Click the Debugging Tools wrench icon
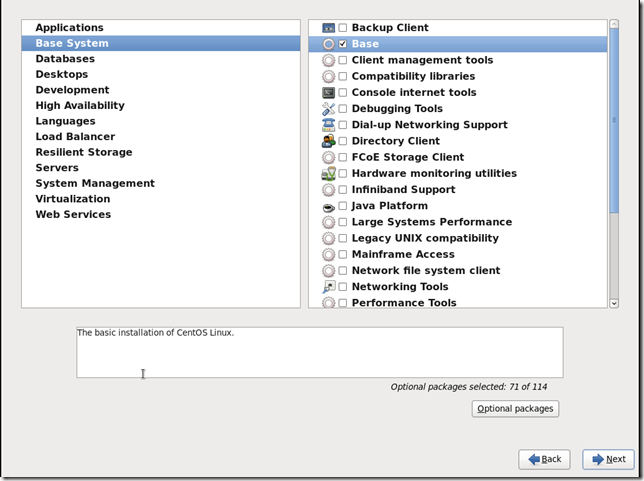 329,109
